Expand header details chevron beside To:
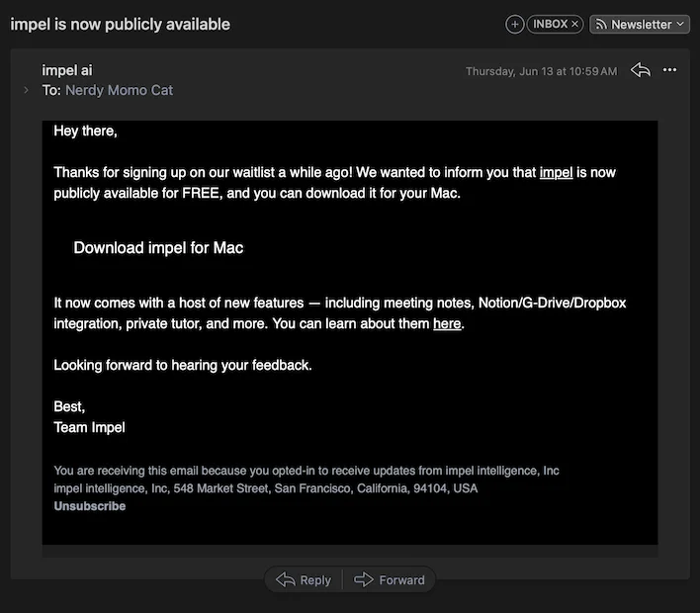700x613 pixels. tap(27, 90)
